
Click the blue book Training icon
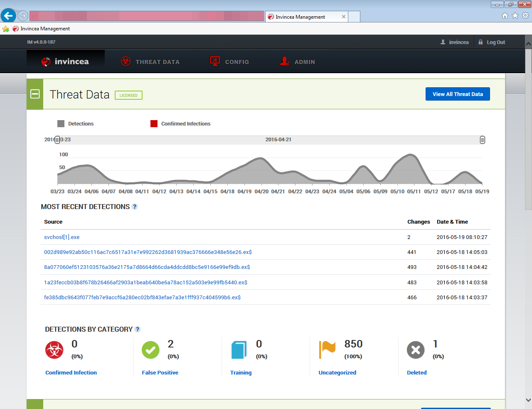tap(239, 350)
